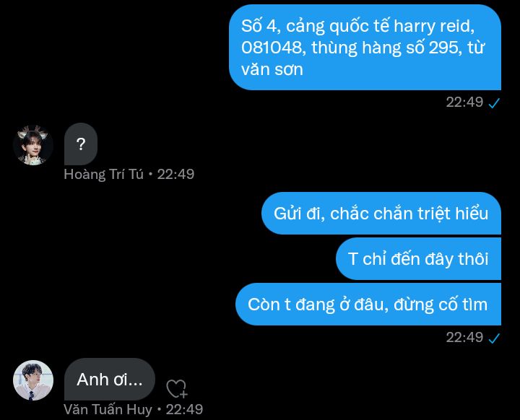The height and width of the screenshot is (420, 520).
Task: Click the 22:49 timestamp below the 'văn sơn' message
Action: (464, 102)
